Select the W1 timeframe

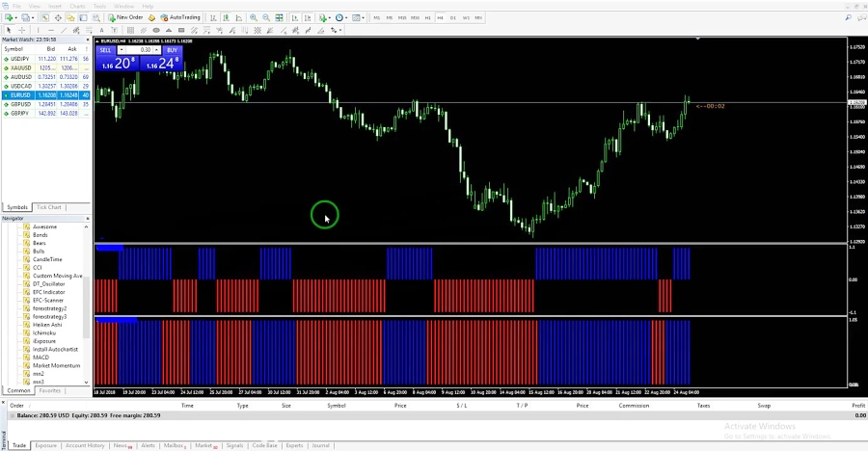click(466, 17)
